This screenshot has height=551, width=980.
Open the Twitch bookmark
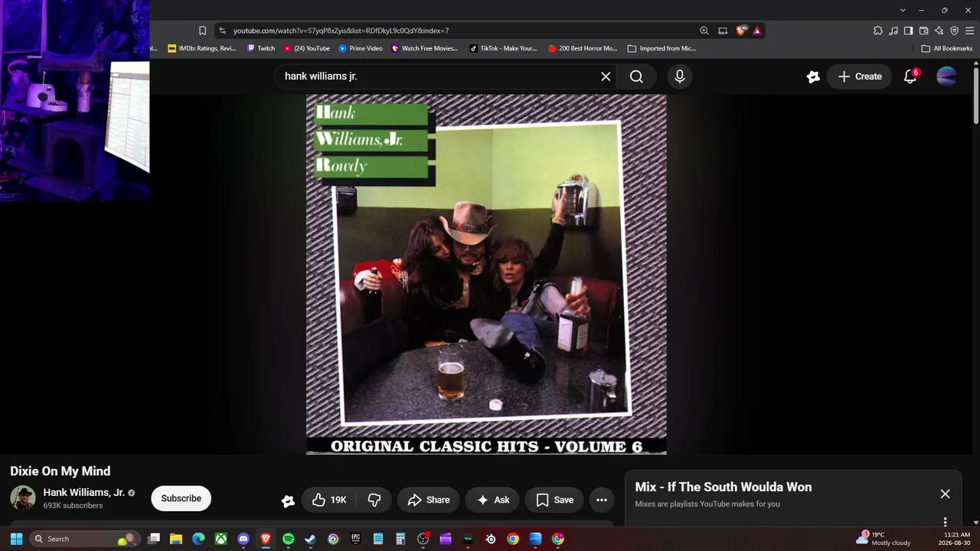[x=260, y=48]
